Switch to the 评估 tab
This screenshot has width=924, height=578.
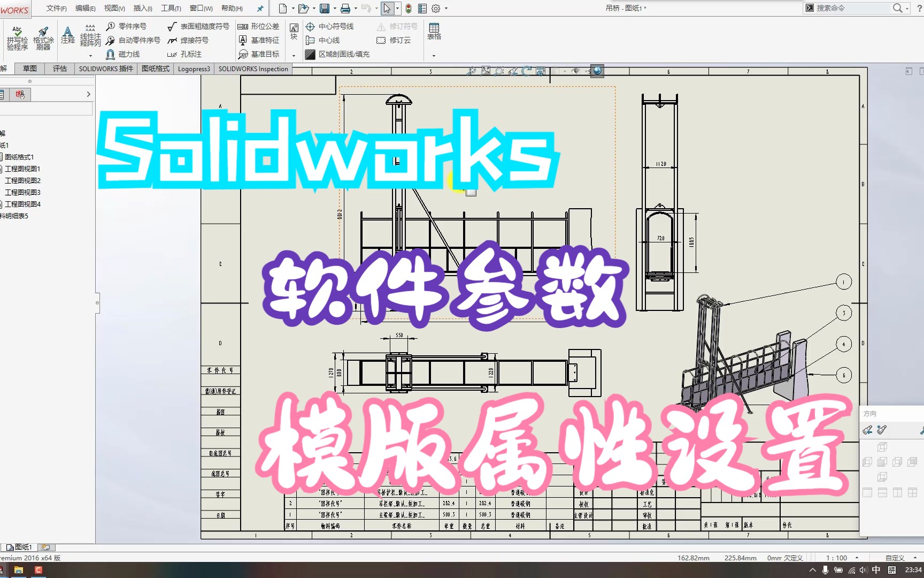point(60,69)
